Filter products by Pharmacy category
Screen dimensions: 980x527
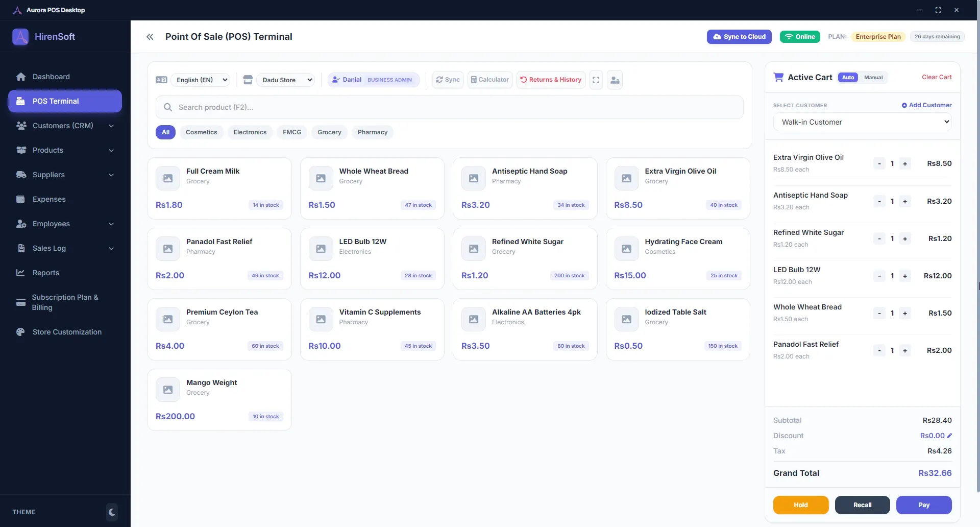[x=373, y=132]
